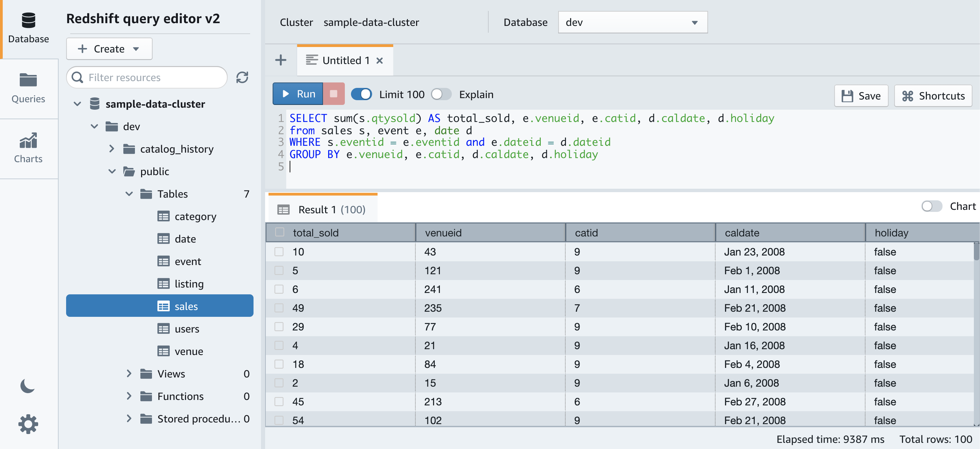Select the Result 1 tab
Screen dimensions: 980x449
(323, 210)
